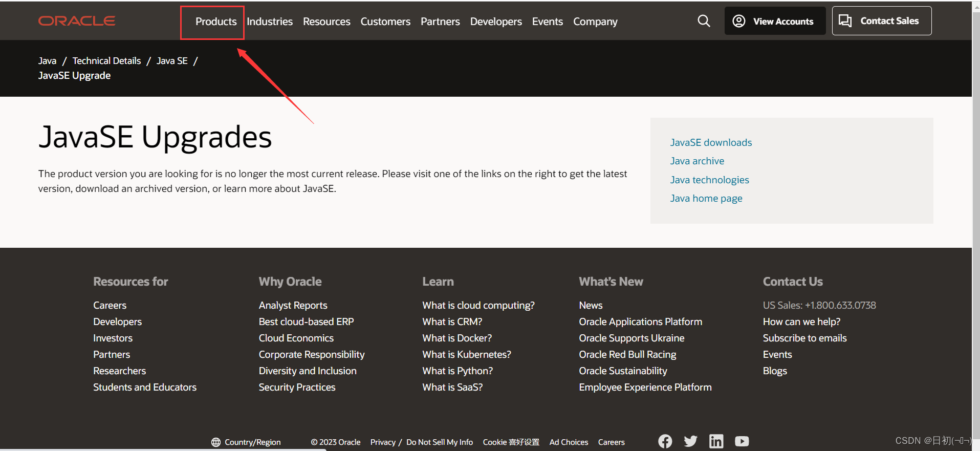Open What is cloud computing? link
Viewport: 980px width, 451px height.
478,305
